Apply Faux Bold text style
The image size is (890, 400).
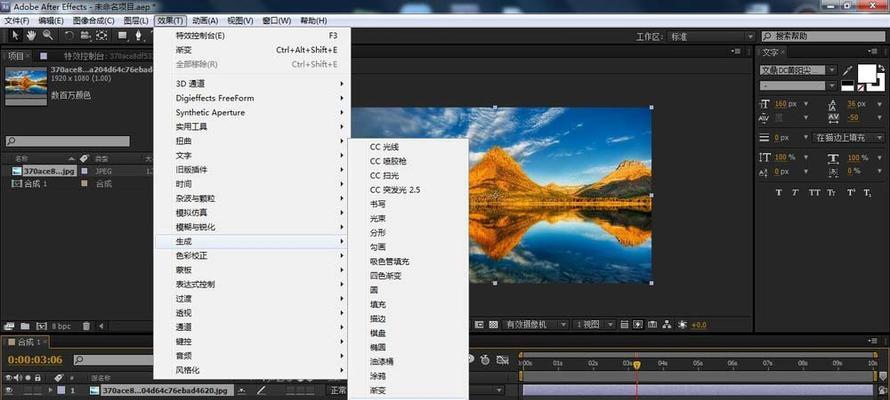point(779,193)
